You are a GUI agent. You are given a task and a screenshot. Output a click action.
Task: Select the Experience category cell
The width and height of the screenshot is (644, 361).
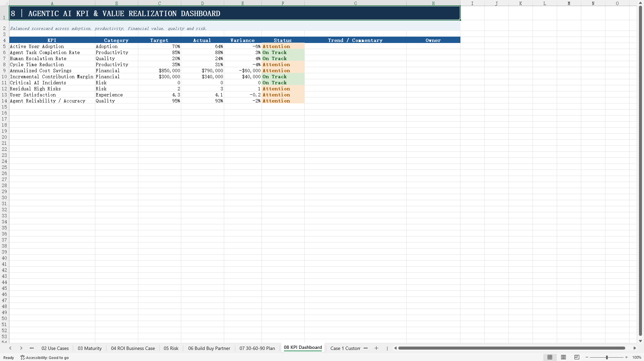(116, 95)
